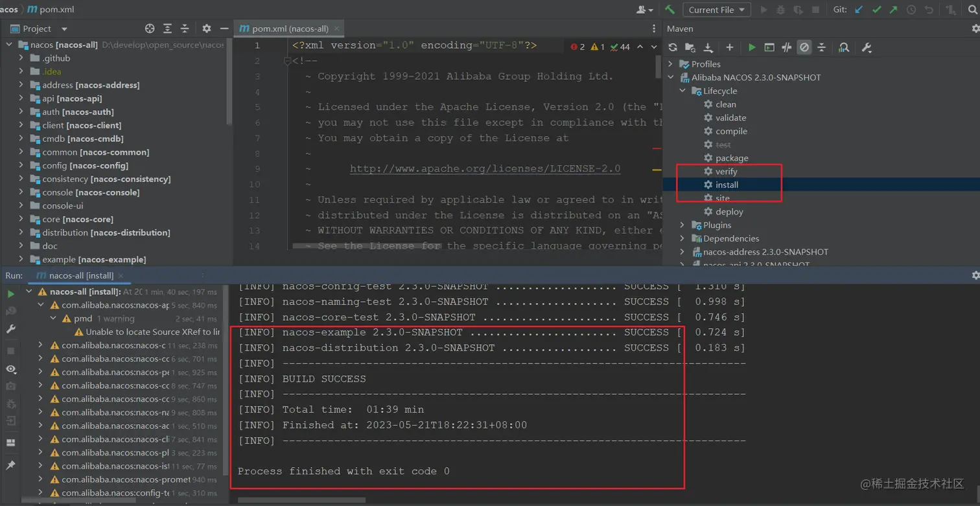The height and width of the screenshot is (506, 980).
Task: Click restore layout icon in Run sidebar
Action: tap(10, 443)
